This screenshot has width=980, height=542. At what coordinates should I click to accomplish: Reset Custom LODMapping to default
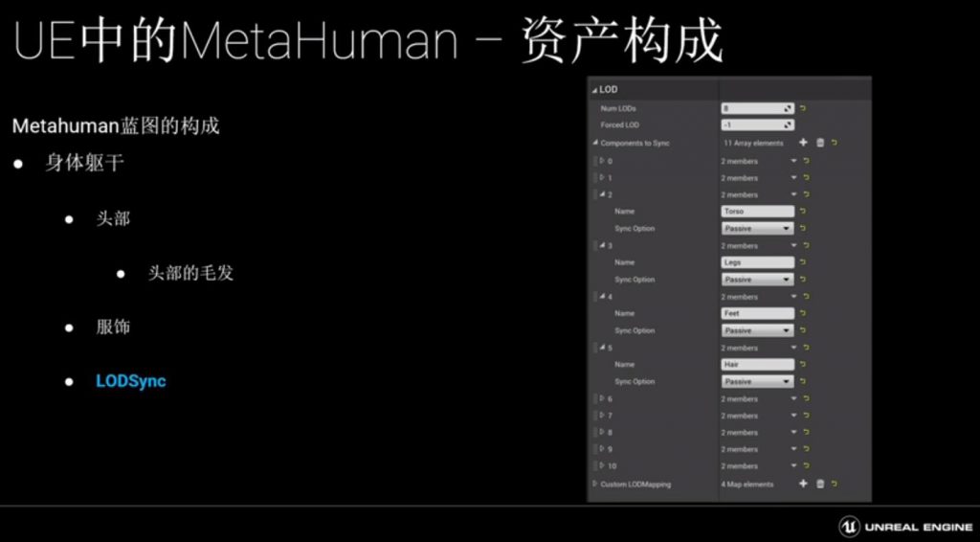tap(835, 484)
